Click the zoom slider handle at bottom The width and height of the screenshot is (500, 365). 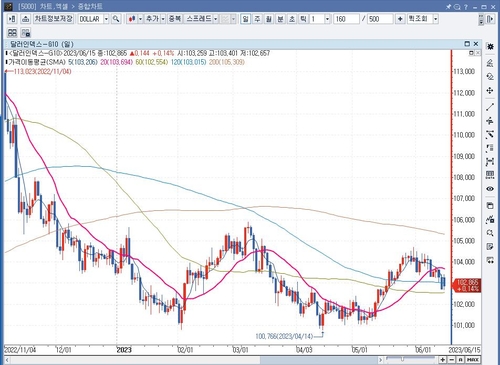coord(402,359)
